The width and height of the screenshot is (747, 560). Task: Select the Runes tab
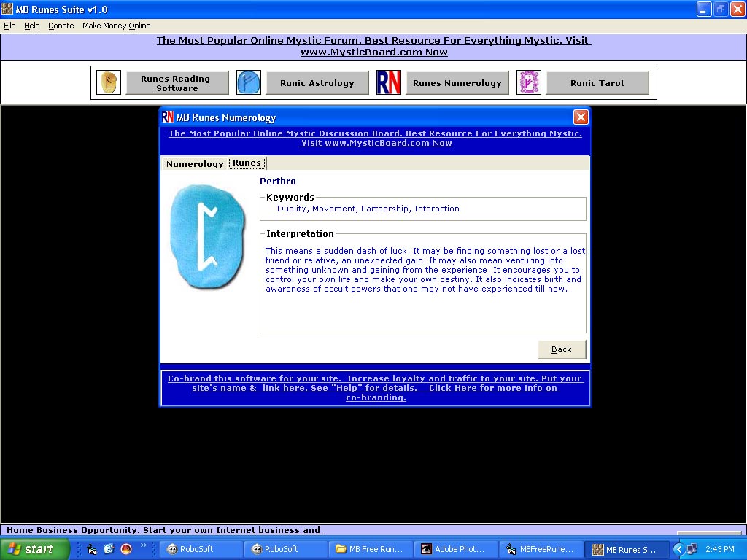point(247,163)
